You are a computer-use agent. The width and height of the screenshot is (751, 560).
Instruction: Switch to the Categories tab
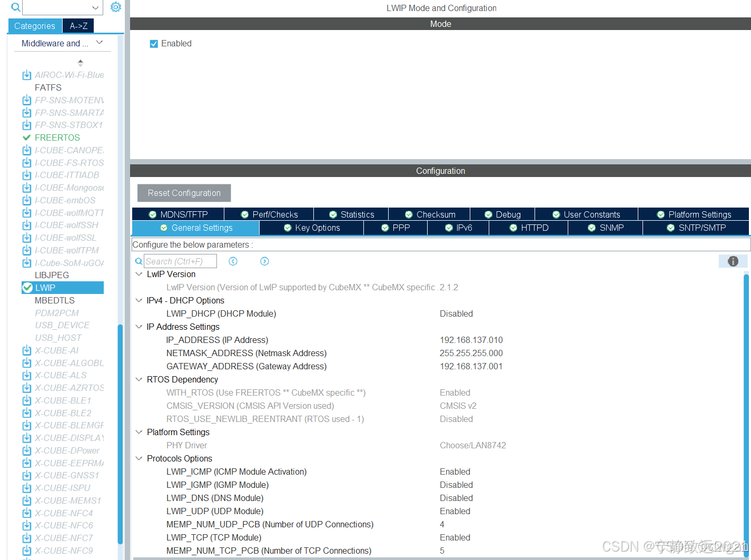(x=35, y=26)
